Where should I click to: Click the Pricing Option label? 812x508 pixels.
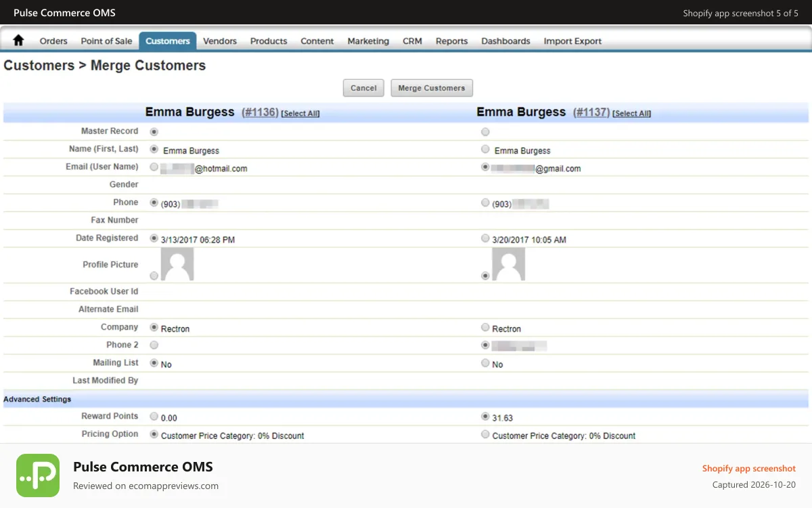click(110, 434)
